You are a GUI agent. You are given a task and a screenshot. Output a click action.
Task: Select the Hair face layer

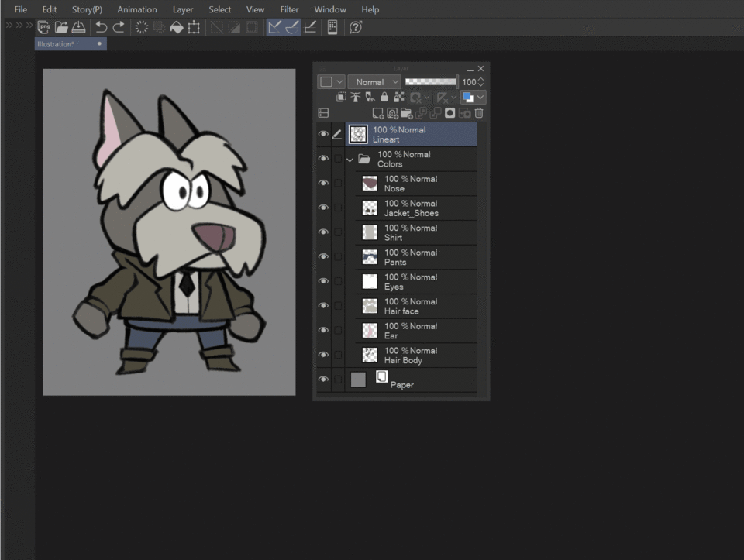tap(418, 306)
